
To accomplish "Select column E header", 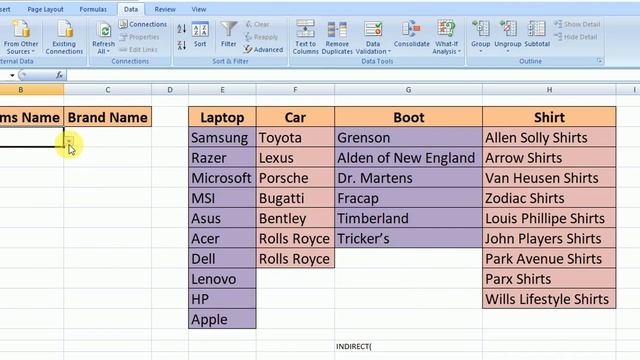I will pyautogui.click(x=222, y=90).
